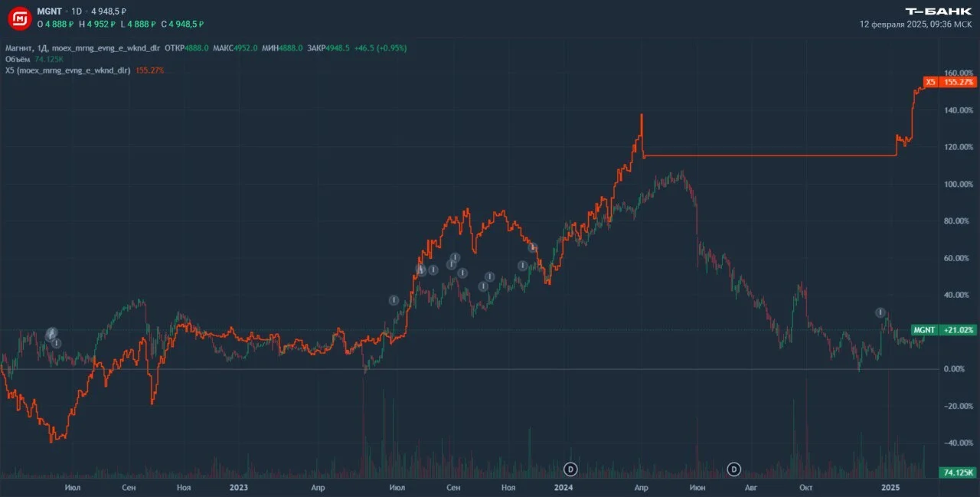This screenshot has width=980, height=497.
Task: Click the green 74.125K volume axis badge
Action: pos(959,472)
